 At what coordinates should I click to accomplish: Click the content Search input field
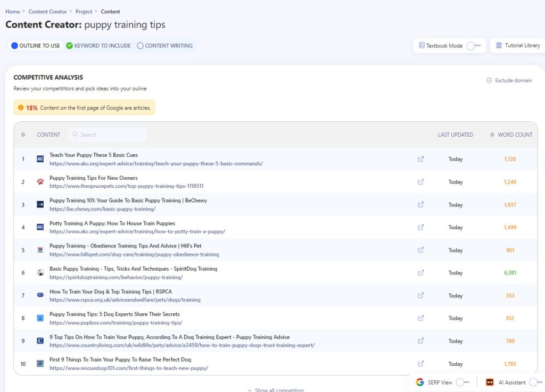pos(108,135)
